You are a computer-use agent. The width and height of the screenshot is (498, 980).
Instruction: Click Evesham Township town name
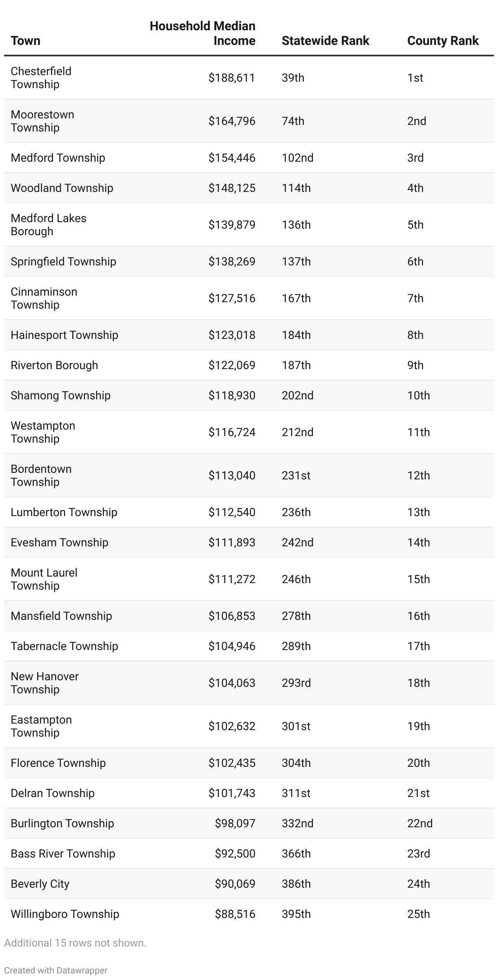60,542
